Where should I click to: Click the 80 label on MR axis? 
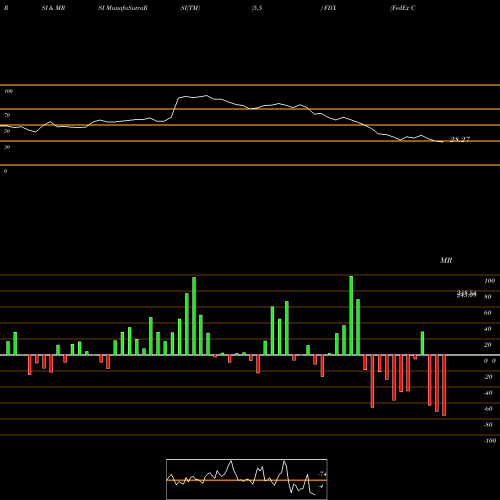(x=488, y=297)
